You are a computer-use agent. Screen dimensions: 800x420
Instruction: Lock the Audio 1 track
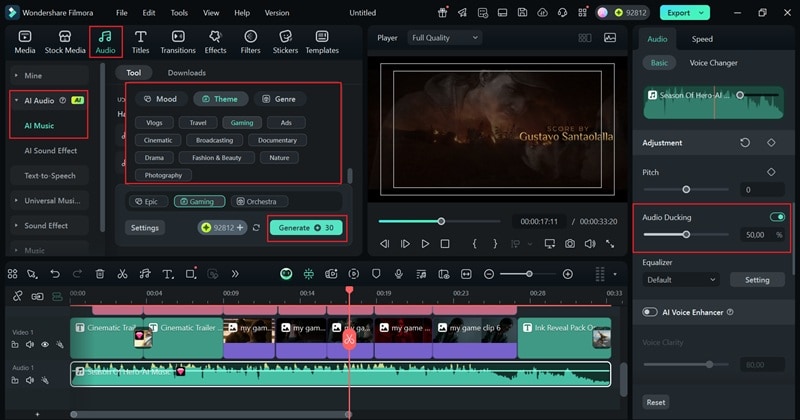[x=15, y=380]
